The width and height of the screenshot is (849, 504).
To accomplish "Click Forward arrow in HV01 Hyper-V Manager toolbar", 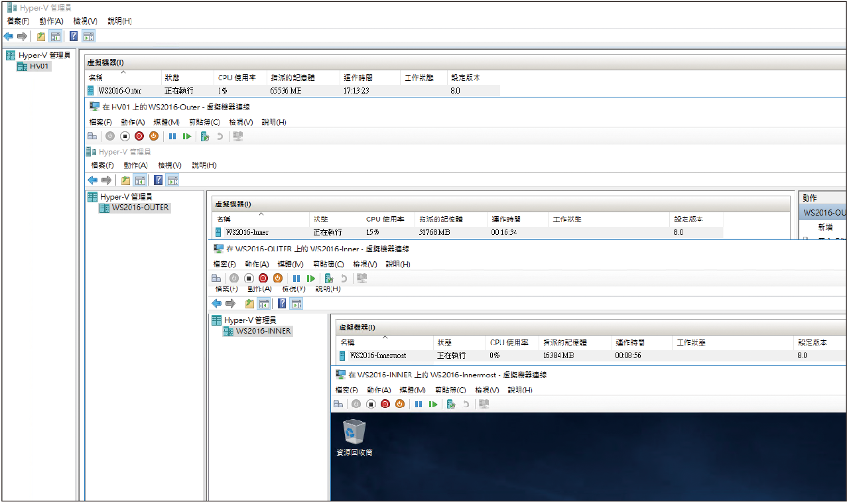I will point(22,36).
